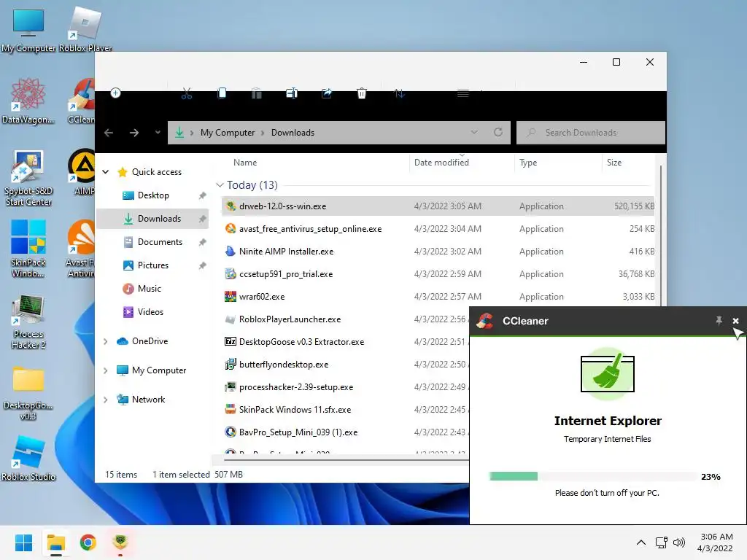
Task: Unpin Documents using its pin icon
Action: (203, 242)
